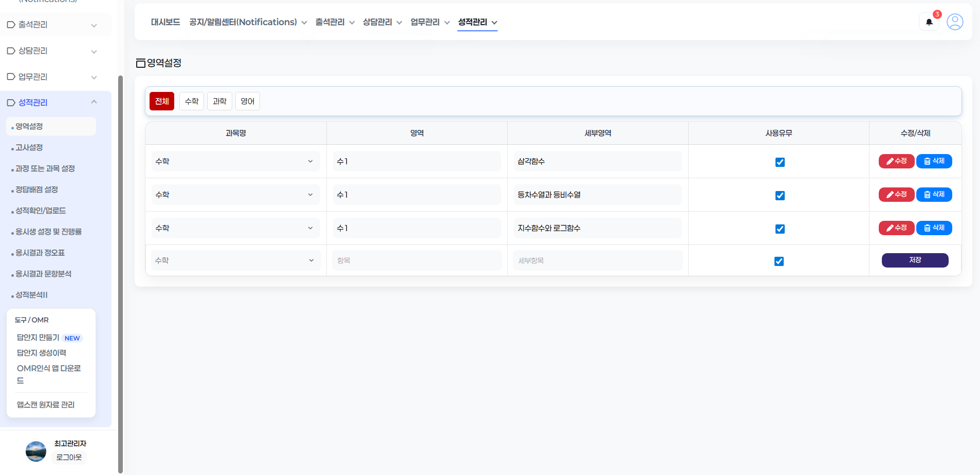Click the trash delete button for 삼각함수 row
The width and height of the screenshot is (980, 475).
point(934,161)
